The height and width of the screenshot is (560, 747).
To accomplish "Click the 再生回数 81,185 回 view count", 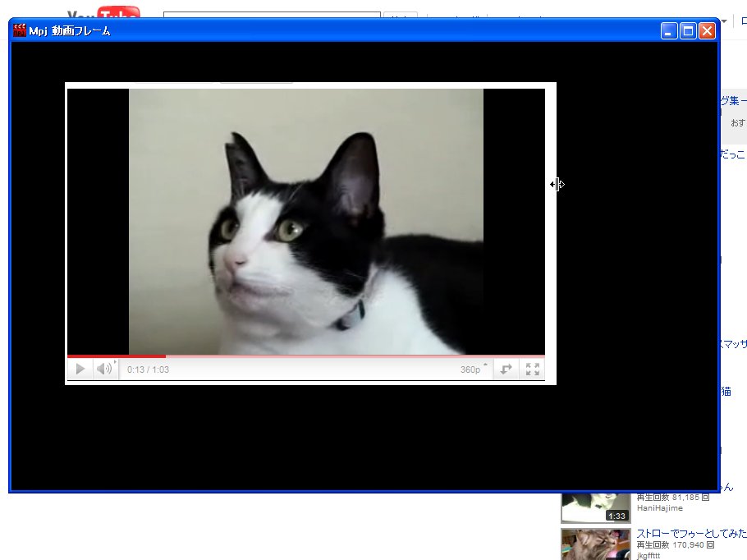I will click(672, 497).
